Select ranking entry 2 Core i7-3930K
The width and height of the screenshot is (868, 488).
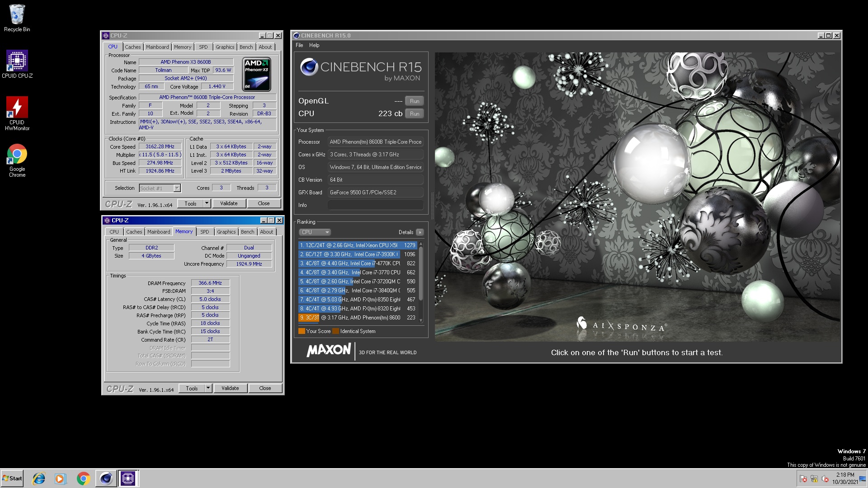357,254
